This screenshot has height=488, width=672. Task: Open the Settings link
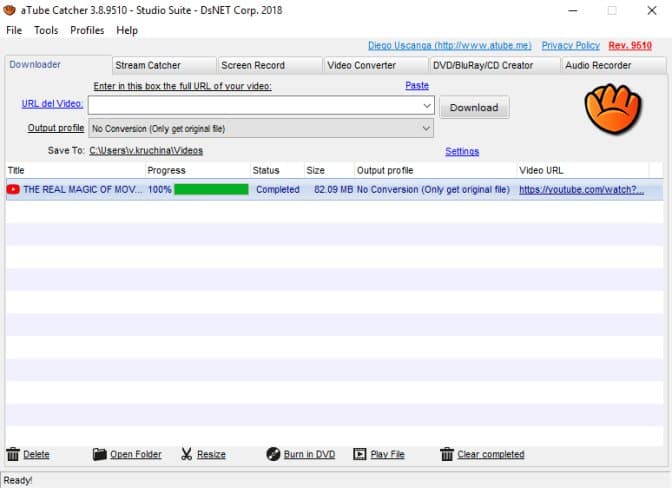(x=462, y=151)
